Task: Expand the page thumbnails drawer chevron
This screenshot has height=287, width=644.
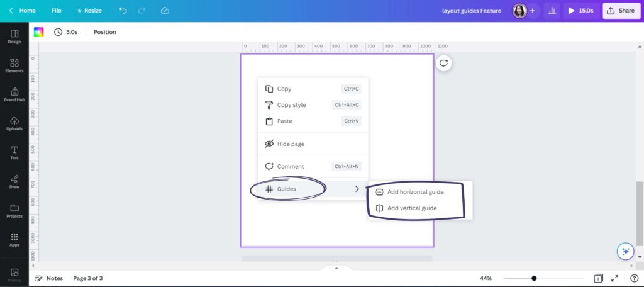Action: (x=336, y=269)
